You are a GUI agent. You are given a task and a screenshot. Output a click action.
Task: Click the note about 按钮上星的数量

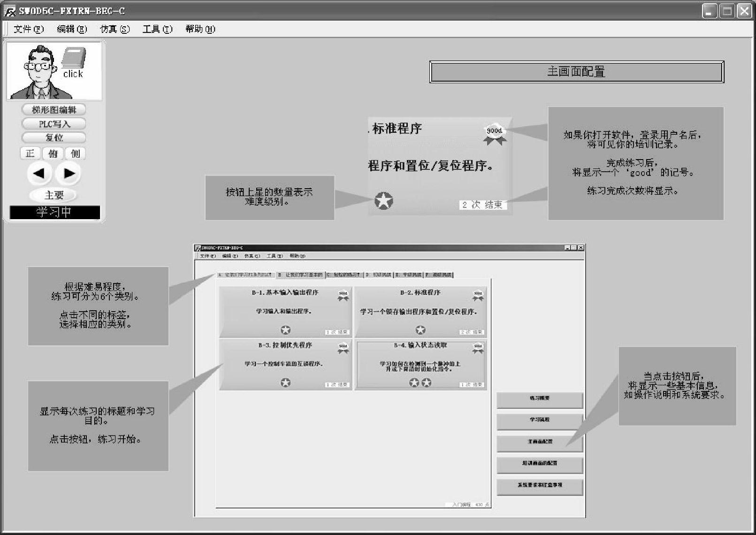(269, 198)
